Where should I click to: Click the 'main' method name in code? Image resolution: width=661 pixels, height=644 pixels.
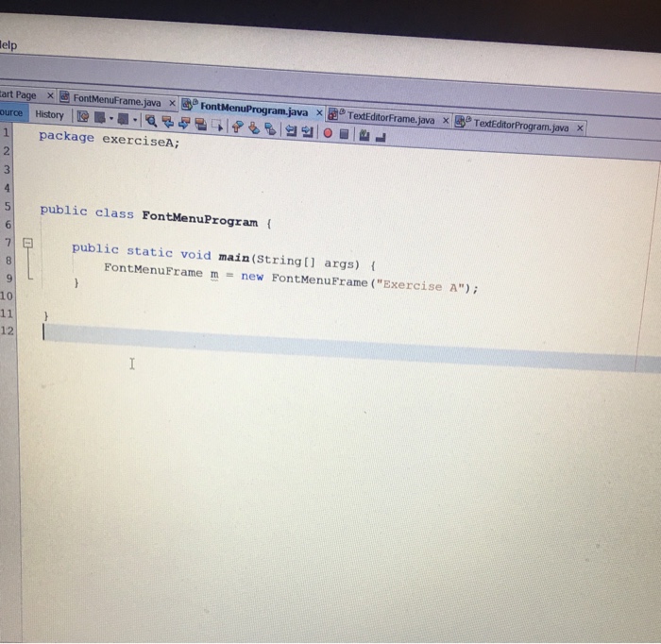point(234,257)
